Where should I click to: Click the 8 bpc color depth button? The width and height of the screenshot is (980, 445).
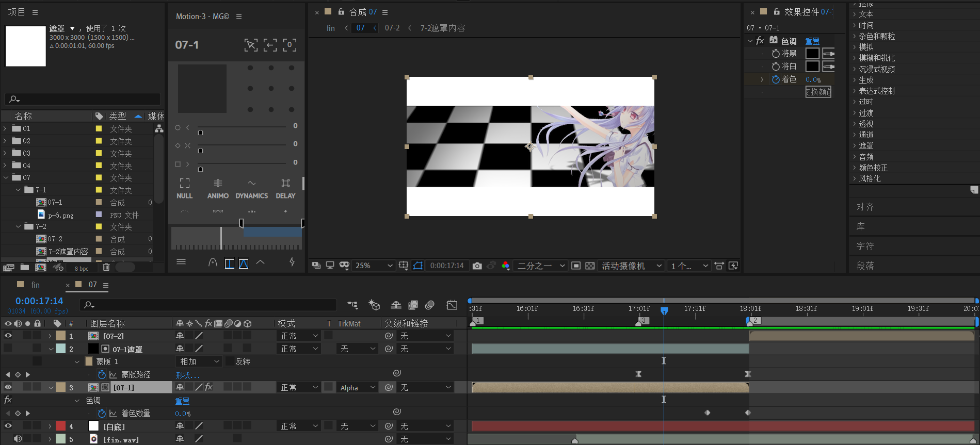pyautogui.click(x=82, y=268)
